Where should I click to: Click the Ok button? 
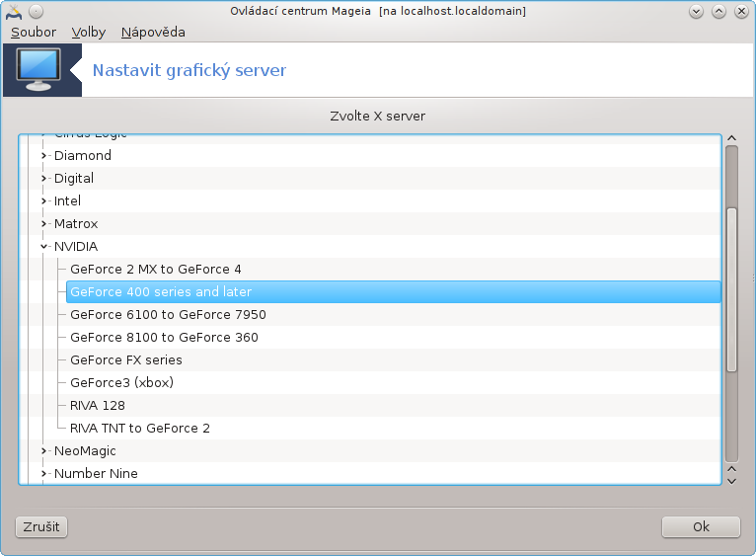coord(701,526)
